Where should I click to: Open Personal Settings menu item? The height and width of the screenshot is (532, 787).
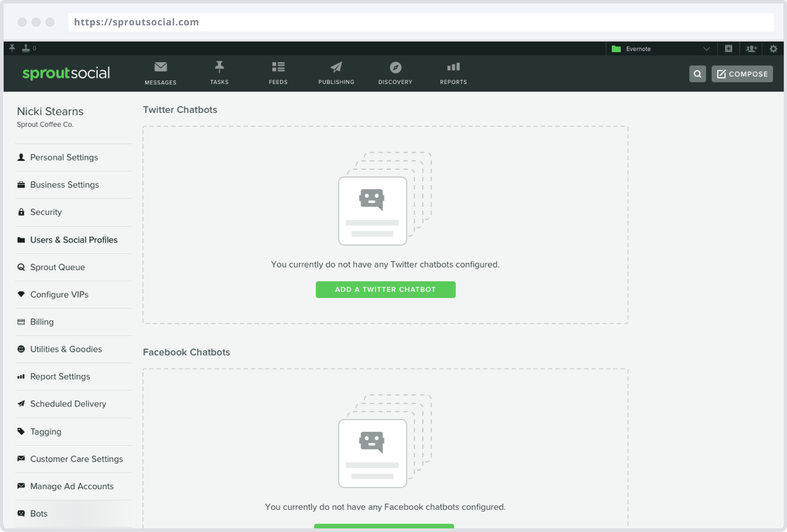tap(74, 158)
